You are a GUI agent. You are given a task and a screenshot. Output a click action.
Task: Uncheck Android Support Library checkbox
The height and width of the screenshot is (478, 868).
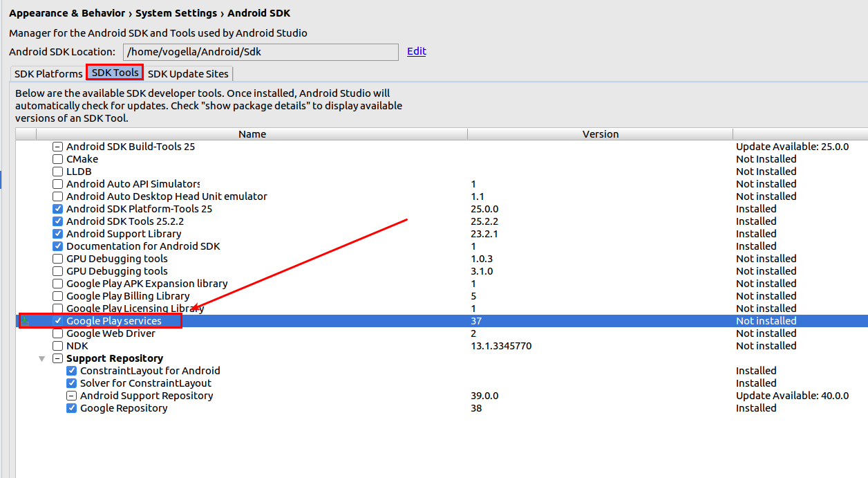(x=58, y=234)
